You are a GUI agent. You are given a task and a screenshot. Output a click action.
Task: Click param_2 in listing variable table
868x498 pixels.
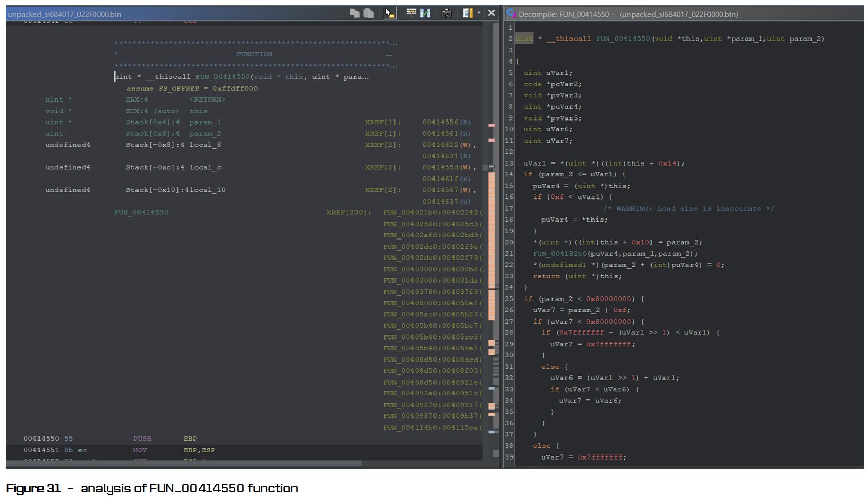pyautogui.click(x=205, y=133)
